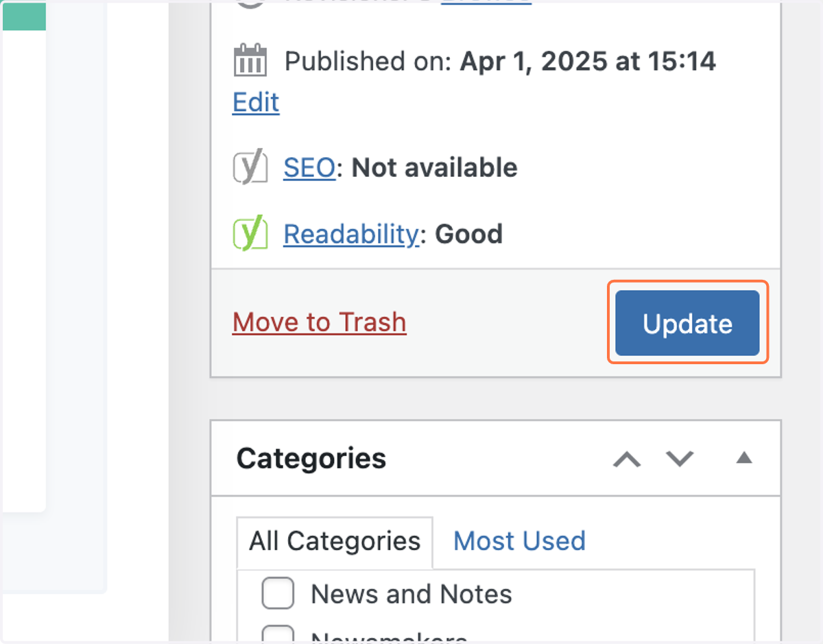Click the calendar icon beside Published on

(250, 60)
